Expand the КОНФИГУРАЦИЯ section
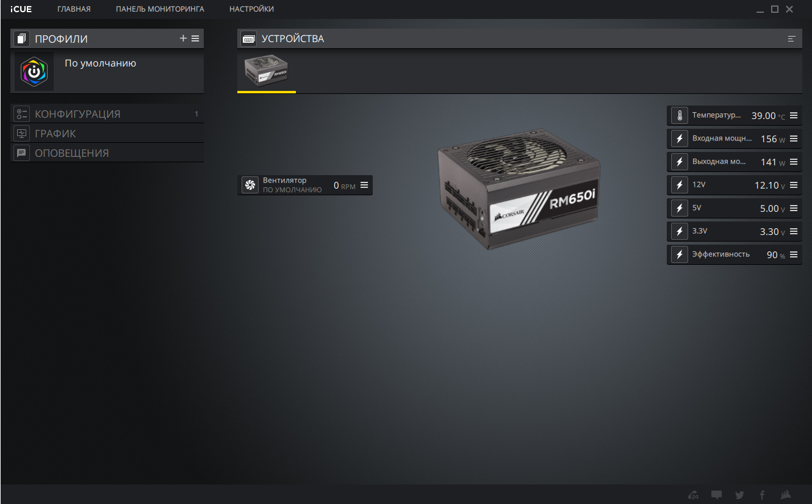 [107, 114]
